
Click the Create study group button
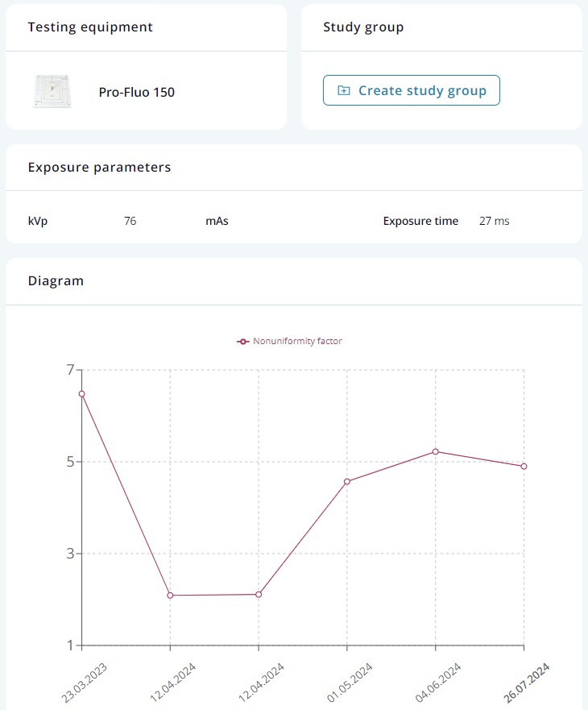pos(411,90)
